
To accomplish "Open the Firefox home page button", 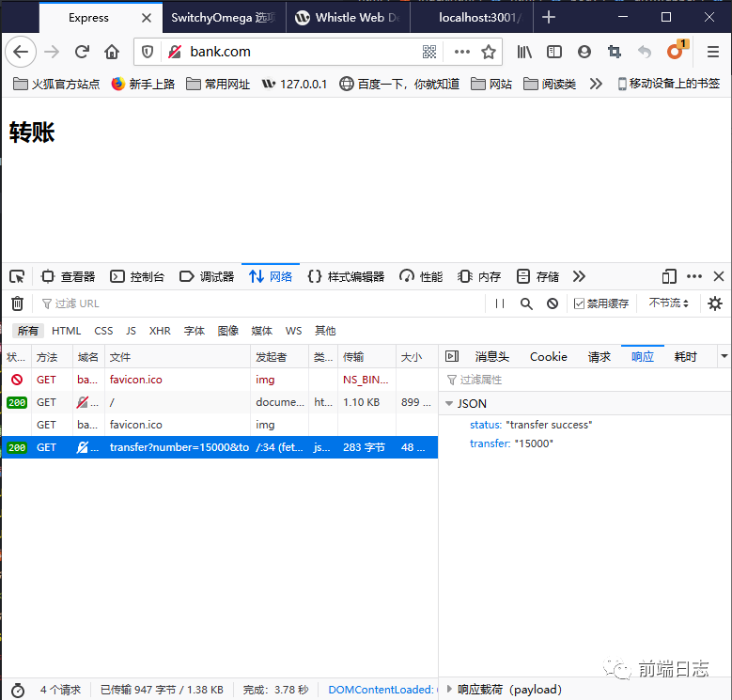I will tap(112, 52).
